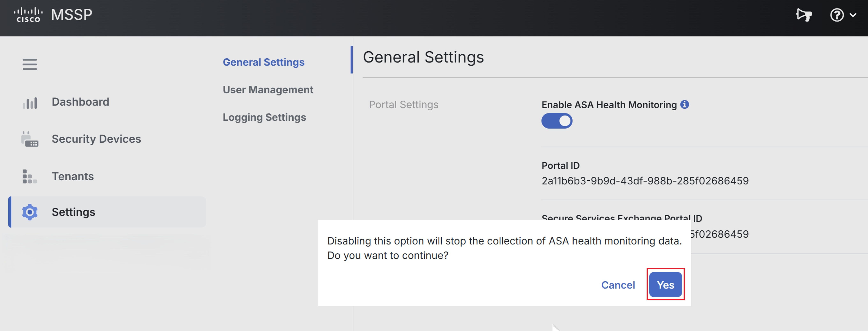Disable the Enable ASA Health Monitoring toggle
868x331 pixels.
point(557,121)
